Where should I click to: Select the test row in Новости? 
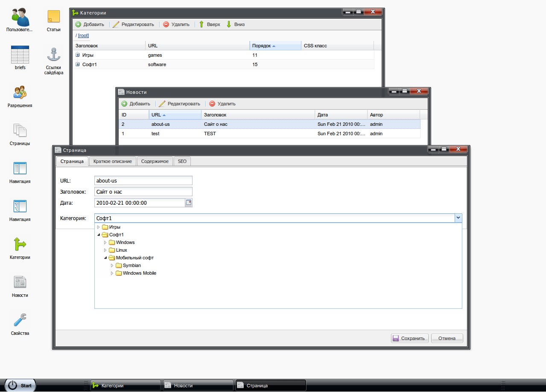(269, 134)
